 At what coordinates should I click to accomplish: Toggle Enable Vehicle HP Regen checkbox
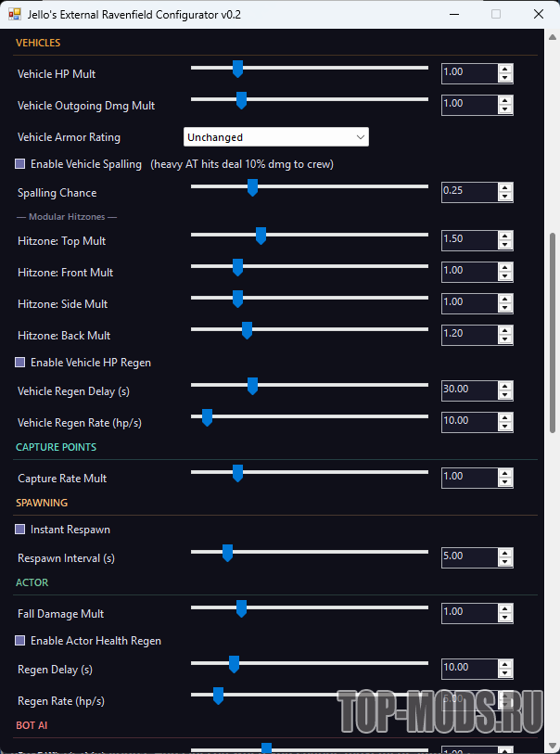click(x=20, y=363)
